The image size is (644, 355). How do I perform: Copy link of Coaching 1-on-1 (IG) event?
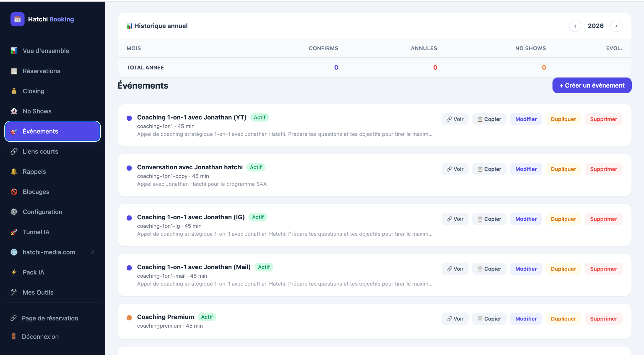489,219
